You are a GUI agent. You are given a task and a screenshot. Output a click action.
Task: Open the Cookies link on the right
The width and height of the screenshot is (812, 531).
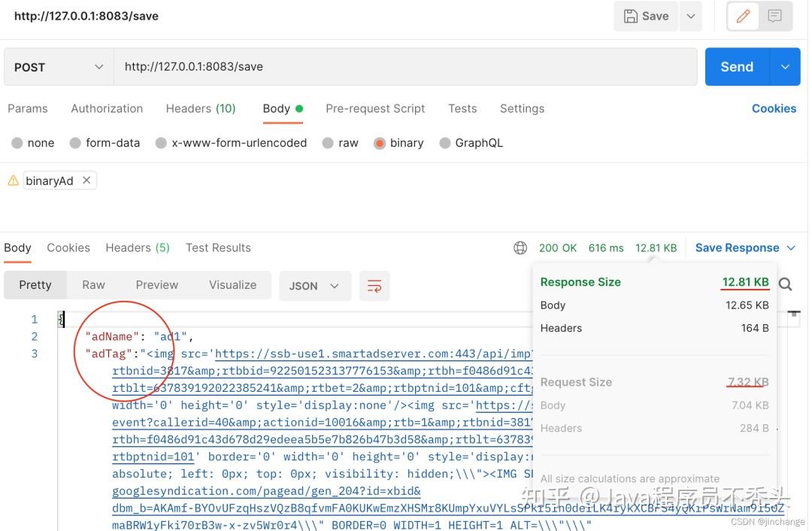774,108
